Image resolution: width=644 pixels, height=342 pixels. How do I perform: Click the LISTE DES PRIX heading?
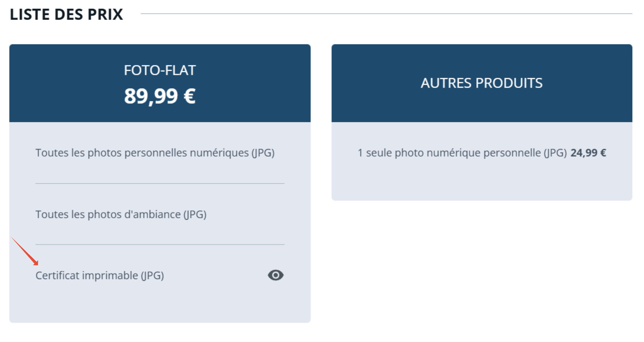[x=66, y=15]
